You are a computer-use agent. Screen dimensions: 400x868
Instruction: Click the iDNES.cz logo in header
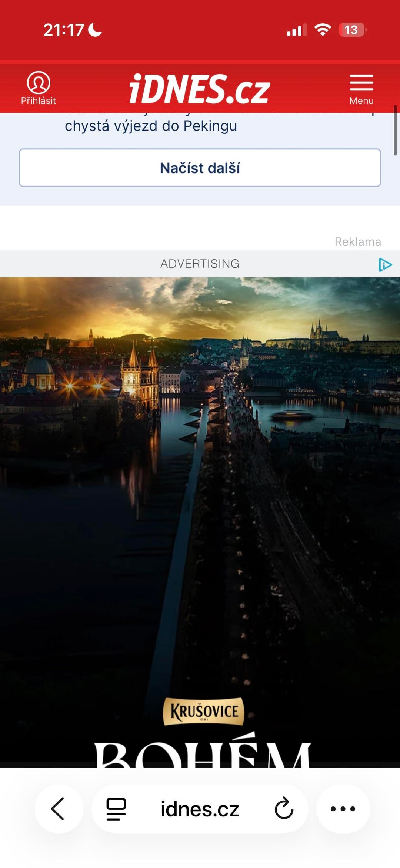pos(200,89)
